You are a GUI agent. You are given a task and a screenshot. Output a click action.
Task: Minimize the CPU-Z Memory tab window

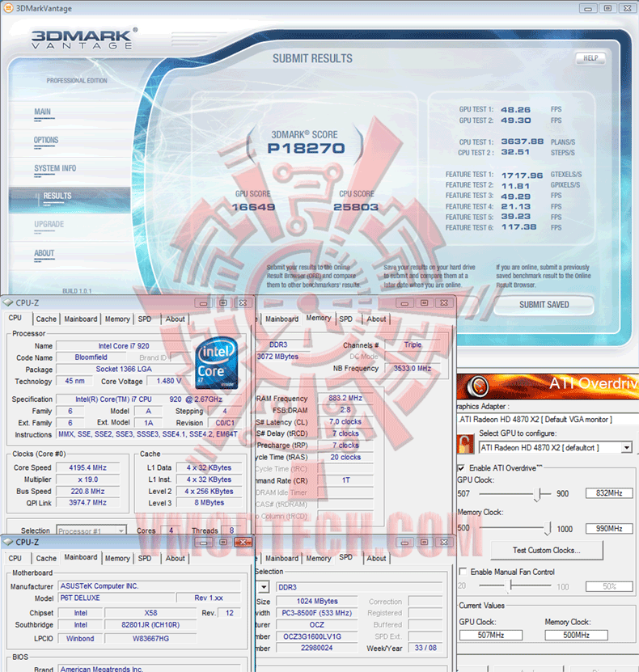[404, 303]
